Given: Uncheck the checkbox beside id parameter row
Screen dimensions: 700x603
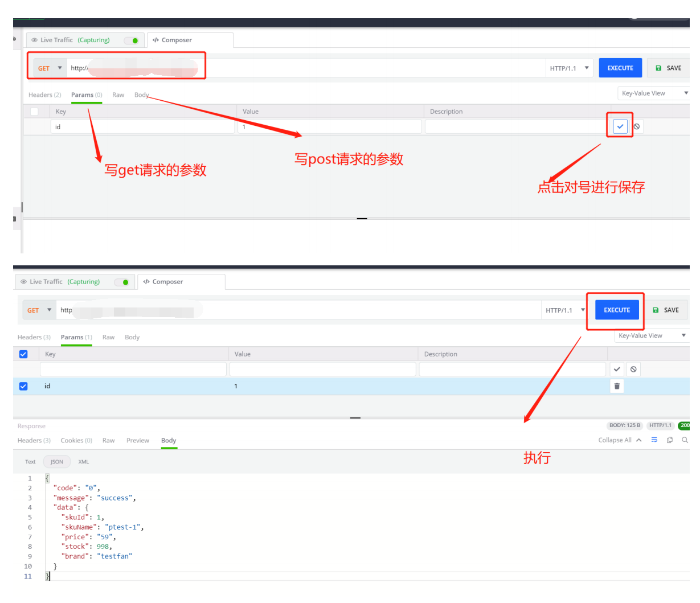Looking at the screenshot, I should [x=23, y=386].
